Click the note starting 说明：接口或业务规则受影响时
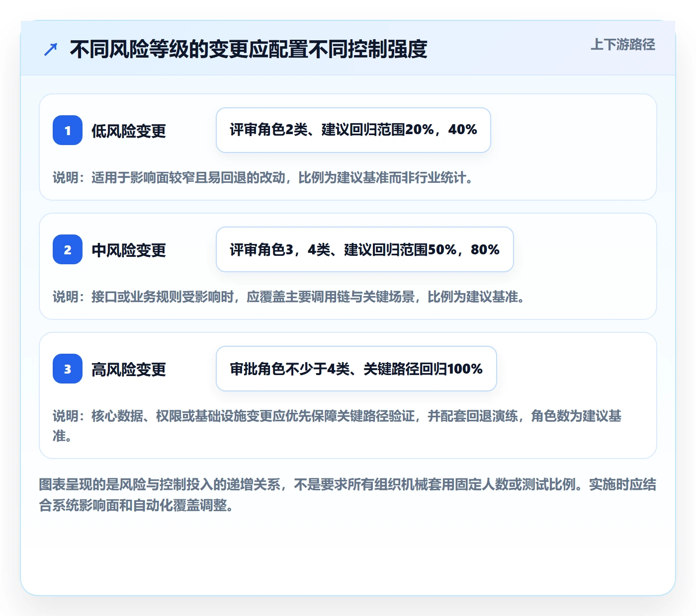696x616 pixels. click(x=290, y=297)
